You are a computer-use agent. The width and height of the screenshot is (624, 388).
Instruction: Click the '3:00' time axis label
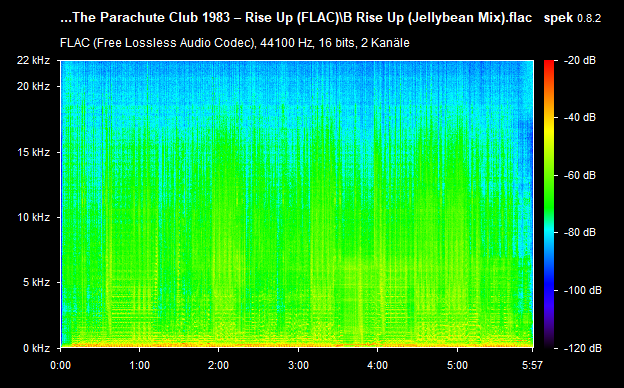pos(298,365)
